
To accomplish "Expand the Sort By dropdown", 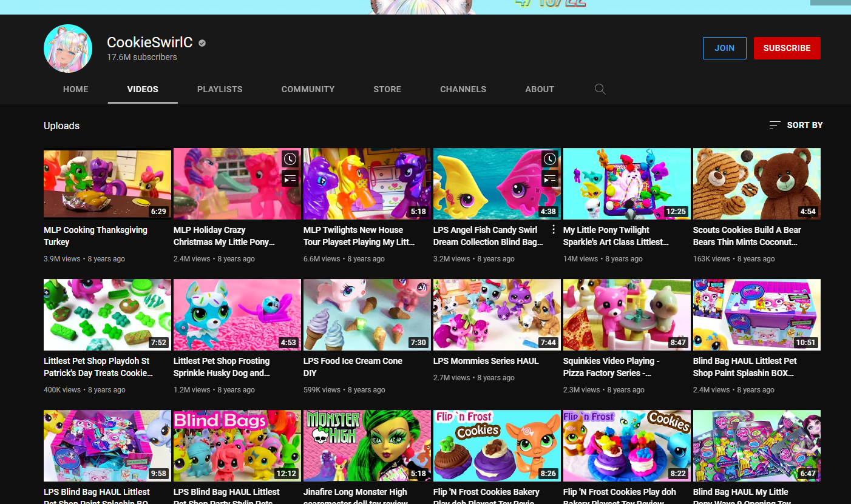I will click(x=796, y=125).
